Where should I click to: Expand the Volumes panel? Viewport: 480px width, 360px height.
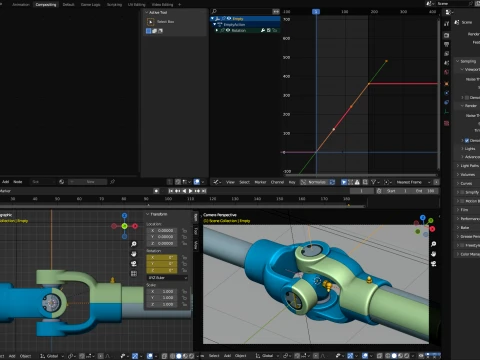tap(467, 175)
